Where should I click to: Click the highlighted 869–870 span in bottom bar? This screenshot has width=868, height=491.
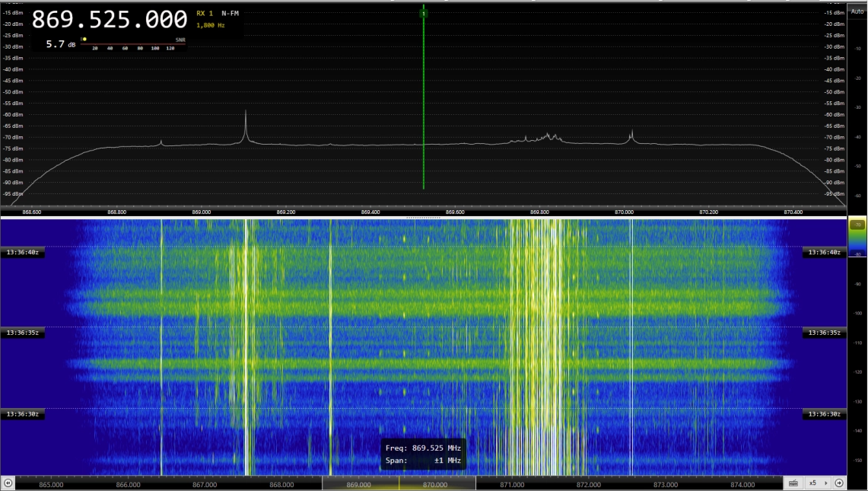point(399,483)
